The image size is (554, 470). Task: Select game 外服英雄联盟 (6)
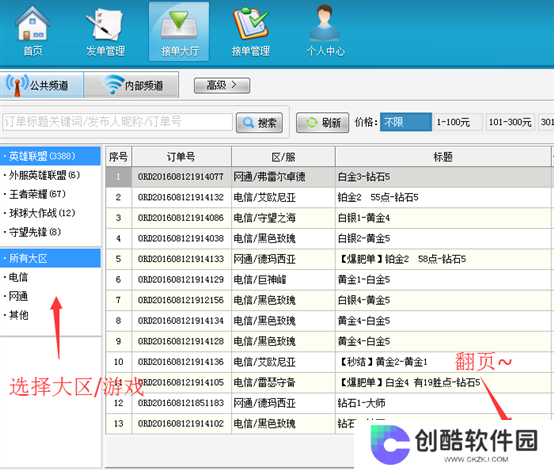[50, 175]
